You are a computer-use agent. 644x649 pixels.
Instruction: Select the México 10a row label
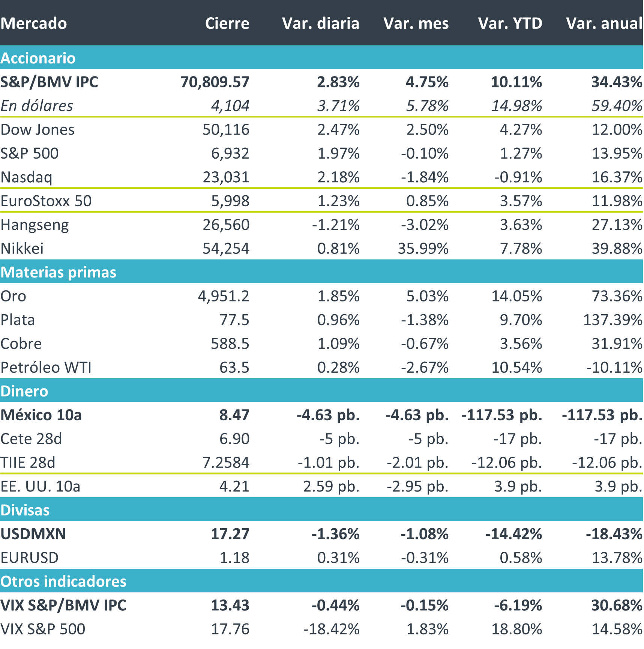click(41, 415)
